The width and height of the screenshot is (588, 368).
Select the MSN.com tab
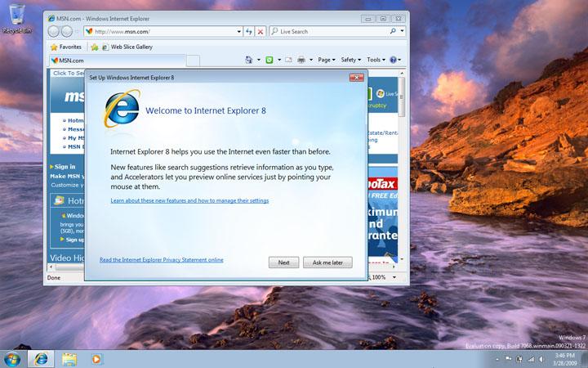point(118,61)
